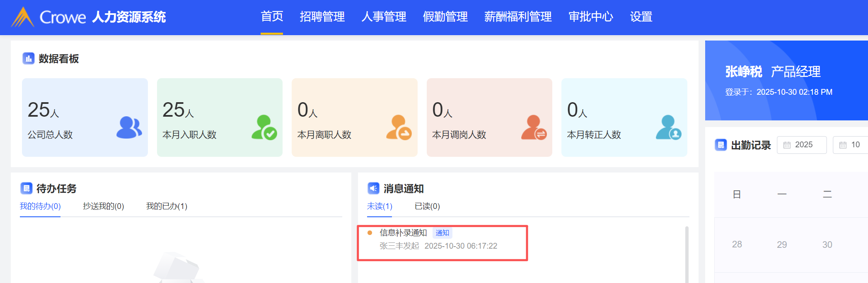Click the 本月离职人数 orange person icon
The height and width of the screenshot is (283, 868).
399,127
